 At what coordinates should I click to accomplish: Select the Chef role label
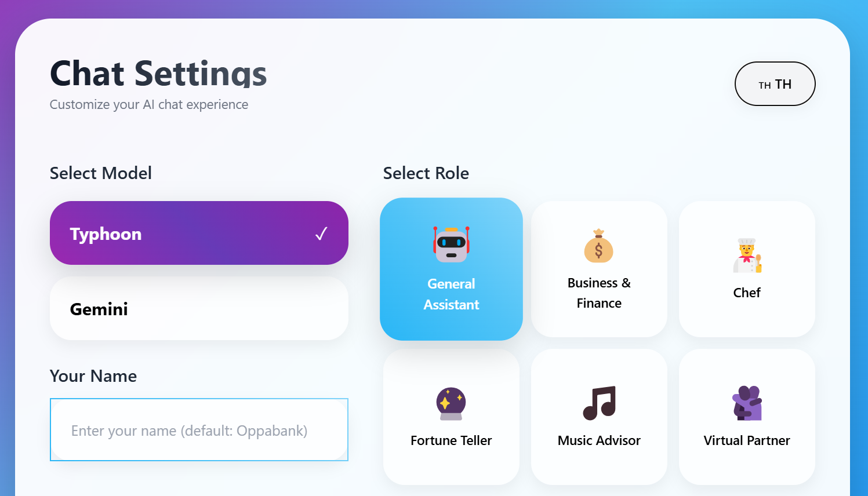[x=747, y=293]
